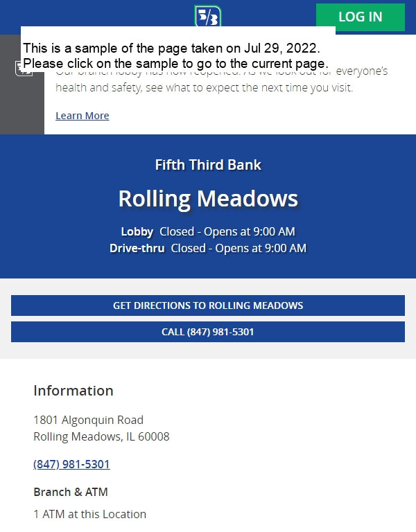Click the Drive-thru hours status line

(x=208, y=248)
